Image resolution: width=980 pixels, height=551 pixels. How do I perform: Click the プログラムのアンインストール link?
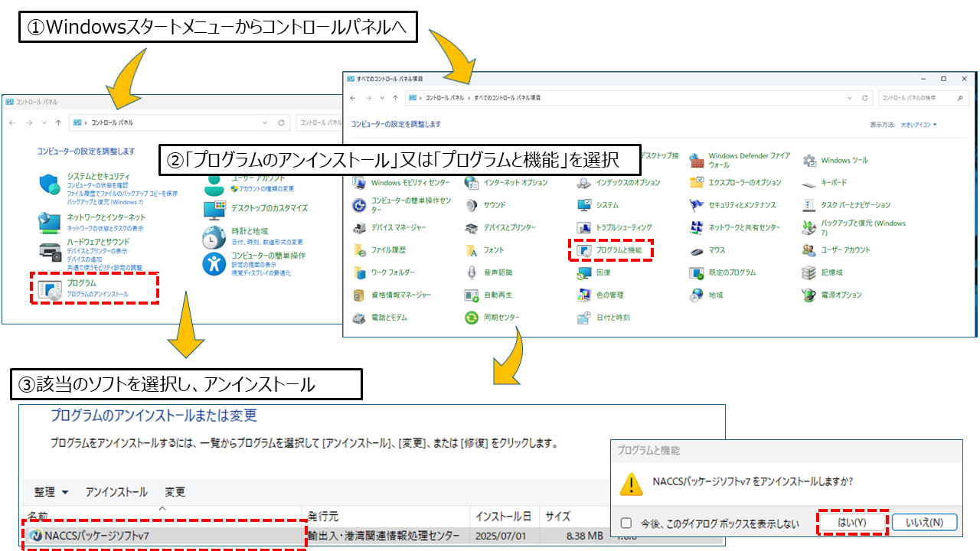click(x=97, y=295)
